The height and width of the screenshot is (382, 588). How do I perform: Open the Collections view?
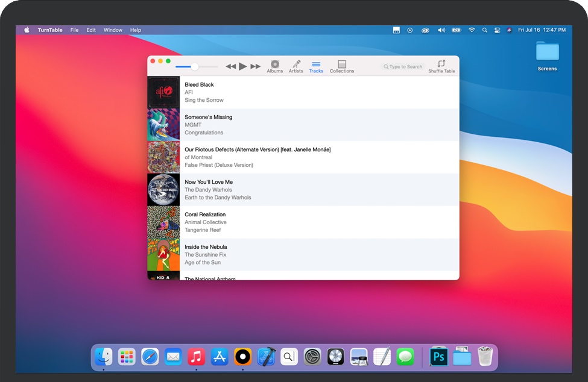coord(342,66)
